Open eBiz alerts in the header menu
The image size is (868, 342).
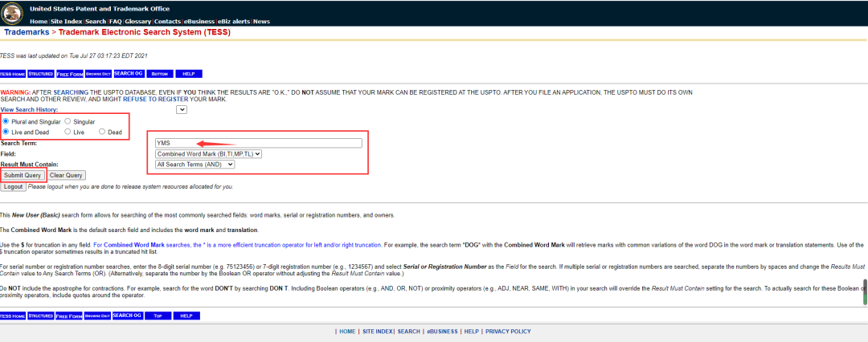235,22
